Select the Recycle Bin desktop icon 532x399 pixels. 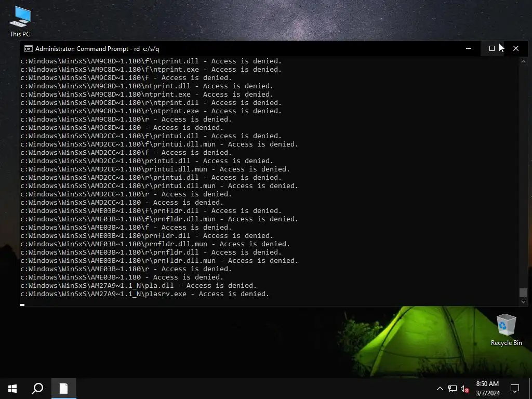506,330
